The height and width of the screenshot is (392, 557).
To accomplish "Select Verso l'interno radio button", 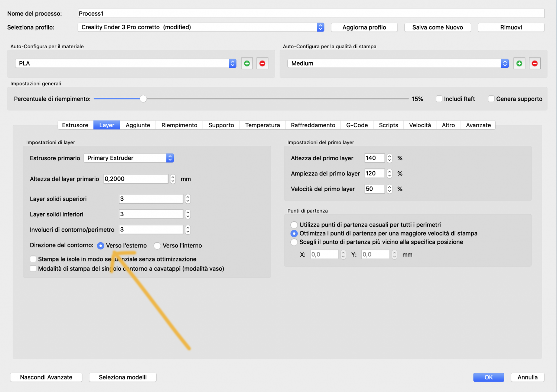I will (x=157, y=246).
